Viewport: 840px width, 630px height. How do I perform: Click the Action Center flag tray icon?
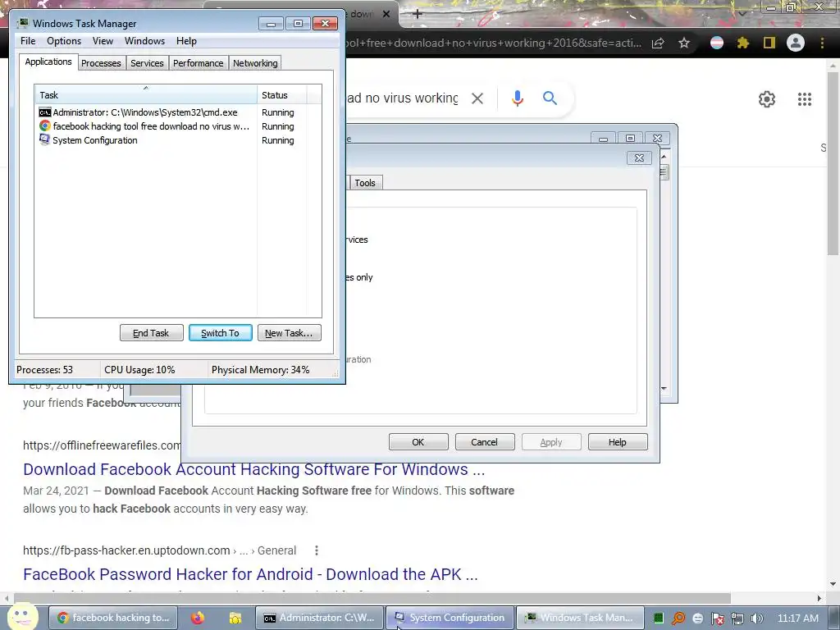click(717, 619)
